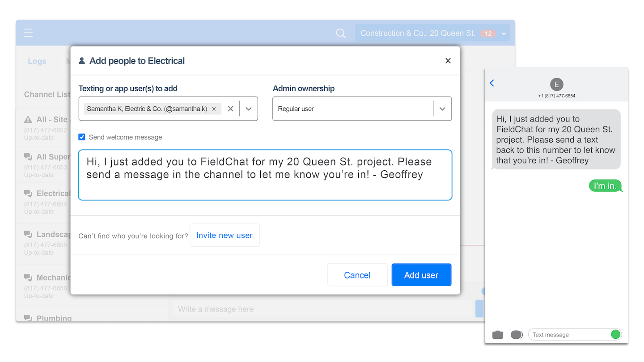644x362 pixels.
Task: Uncheck Send welcome message checkbox
Action: [82, 137]
